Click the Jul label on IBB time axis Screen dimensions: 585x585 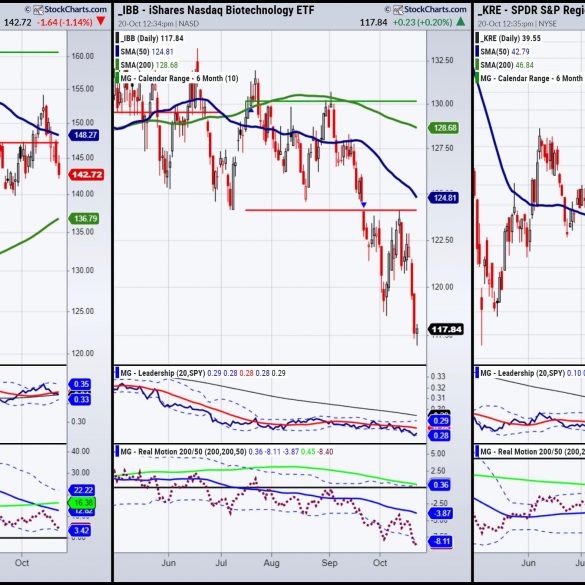click(x=221, y=563)
